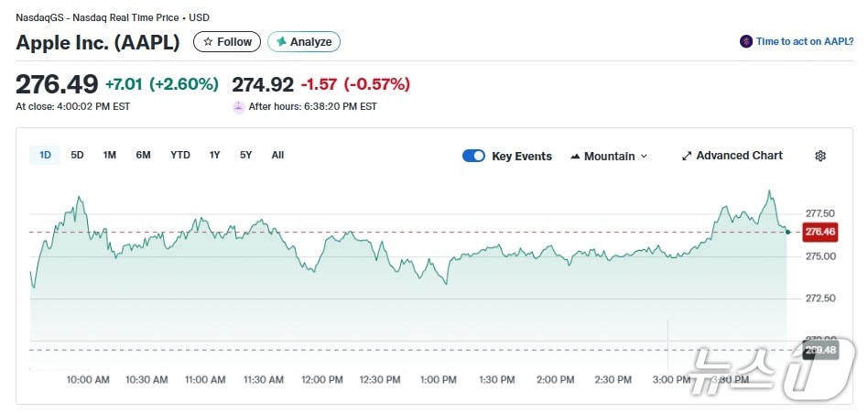Screen dimensions: 868x413
Task: Select the 1D time range tab
Action: click(45, 155)
